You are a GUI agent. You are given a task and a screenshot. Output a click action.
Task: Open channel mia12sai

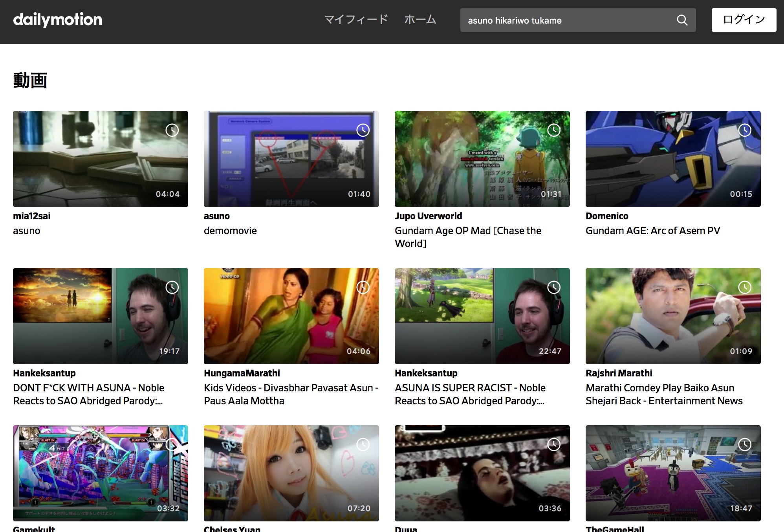32,216
